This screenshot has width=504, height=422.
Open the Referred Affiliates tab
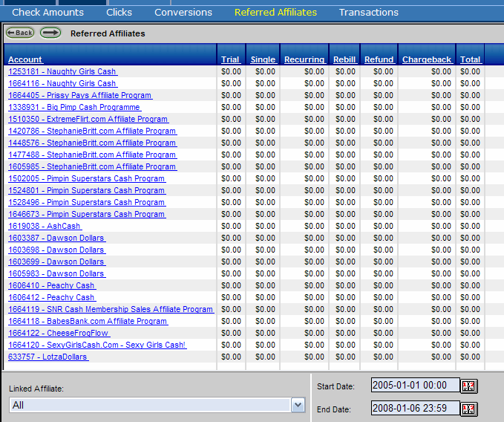[275, 12]
